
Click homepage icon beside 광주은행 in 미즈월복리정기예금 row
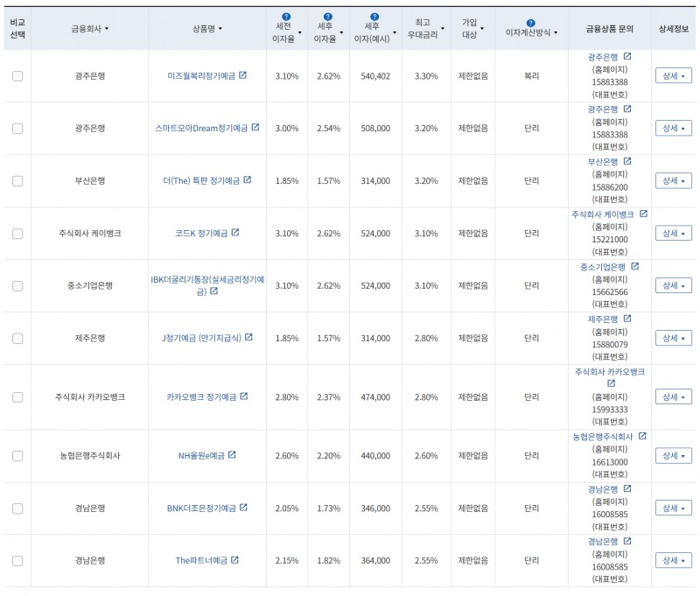click(x=627, y=56)
